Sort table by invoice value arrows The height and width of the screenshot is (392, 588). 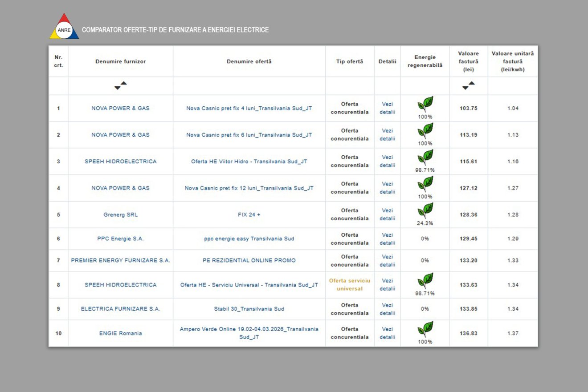(x=468, y=85)
